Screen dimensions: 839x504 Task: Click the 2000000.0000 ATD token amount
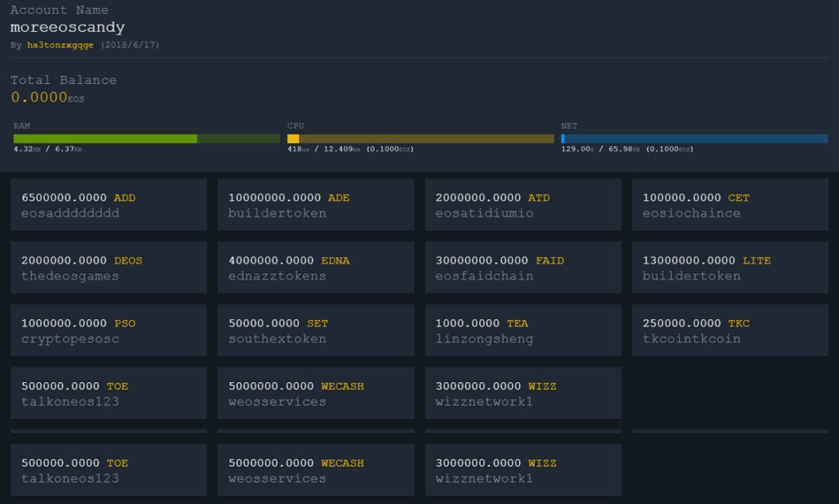[493, 197]
